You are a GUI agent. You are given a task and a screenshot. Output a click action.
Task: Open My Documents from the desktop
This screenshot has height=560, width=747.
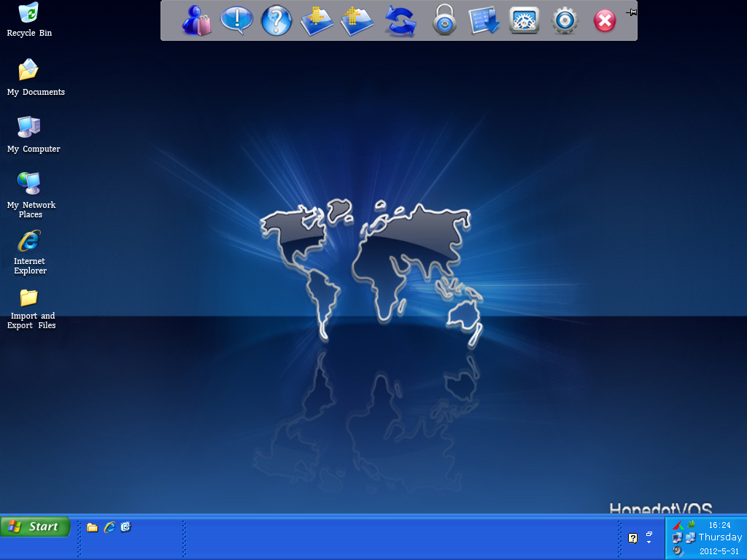tap(28, 69)
